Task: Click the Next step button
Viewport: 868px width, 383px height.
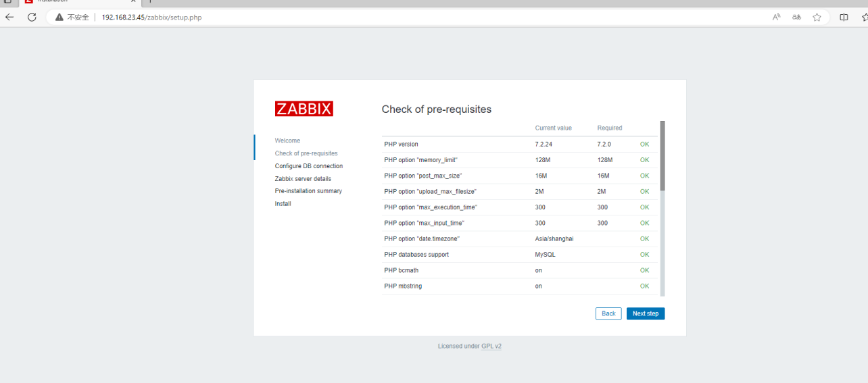Action: click(x=646, y=313)
